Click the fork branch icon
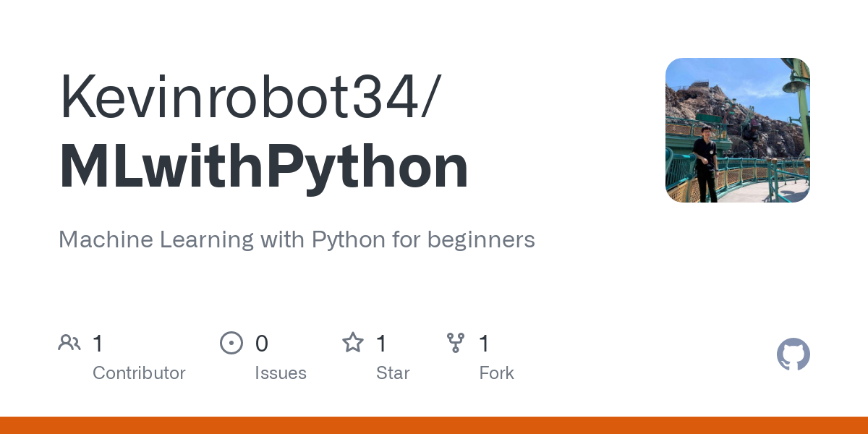This screenshot has width=868, height=434. pos(456,343)
